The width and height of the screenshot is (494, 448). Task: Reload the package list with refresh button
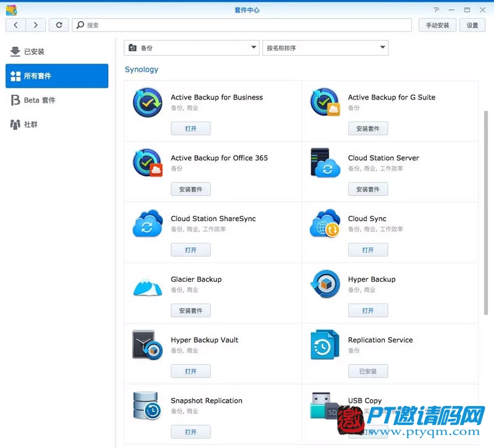point(59,25)
